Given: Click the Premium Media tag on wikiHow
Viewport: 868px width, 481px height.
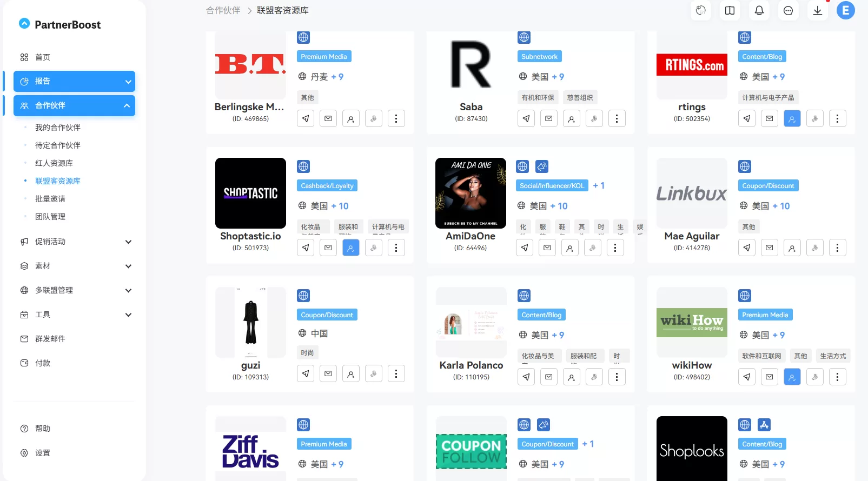Looking at the screenshot, I should pyautogui.click(x=765, y=315).
